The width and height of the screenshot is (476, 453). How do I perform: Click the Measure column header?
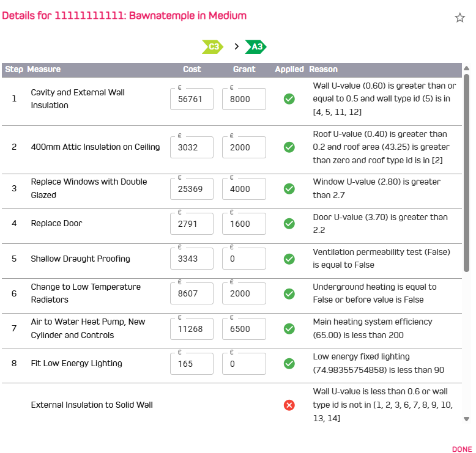[x=43, y=69]
